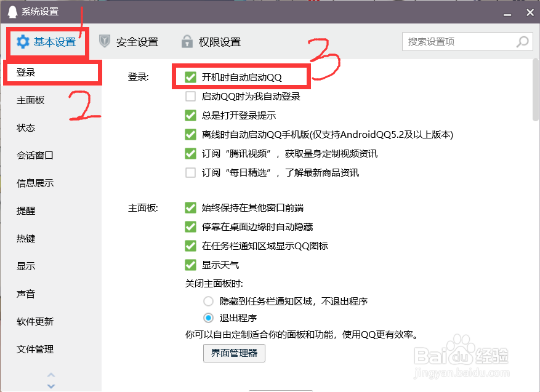Screen dimensions: 540x392
Task: Click the lock icon of 权限设置
Action: [187, 41]
